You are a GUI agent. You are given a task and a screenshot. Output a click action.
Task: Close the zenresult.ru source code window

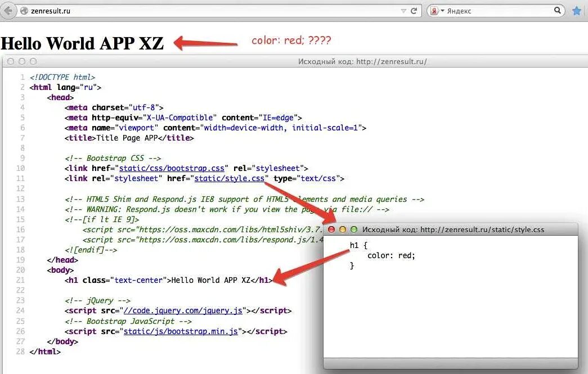pos(11,61)
